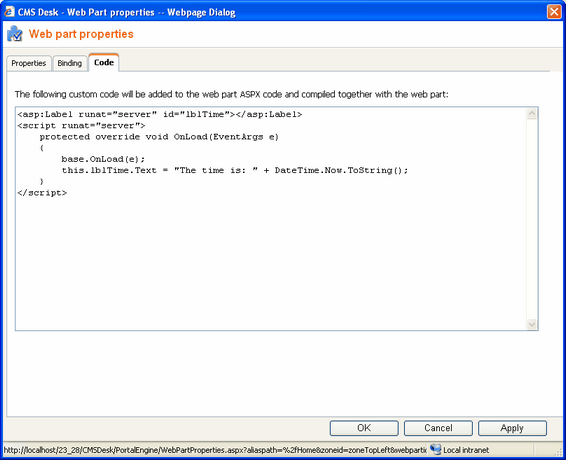Click the web part properties header icon
This screenshot has width=566, height=460.
(x=14, y=34)
